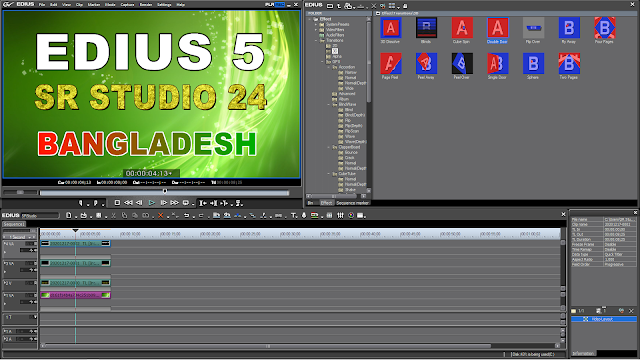Set the Out point marker
The width and height of the screenshot is (640, 360).
pyautogui.click(x=95, y=202)
